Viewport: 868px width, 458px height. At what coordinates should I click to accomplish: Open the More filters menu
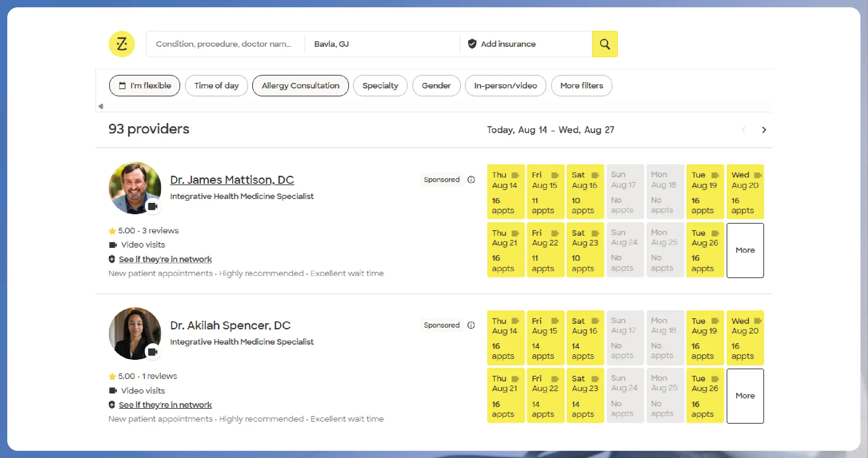[x=581, y=86]
